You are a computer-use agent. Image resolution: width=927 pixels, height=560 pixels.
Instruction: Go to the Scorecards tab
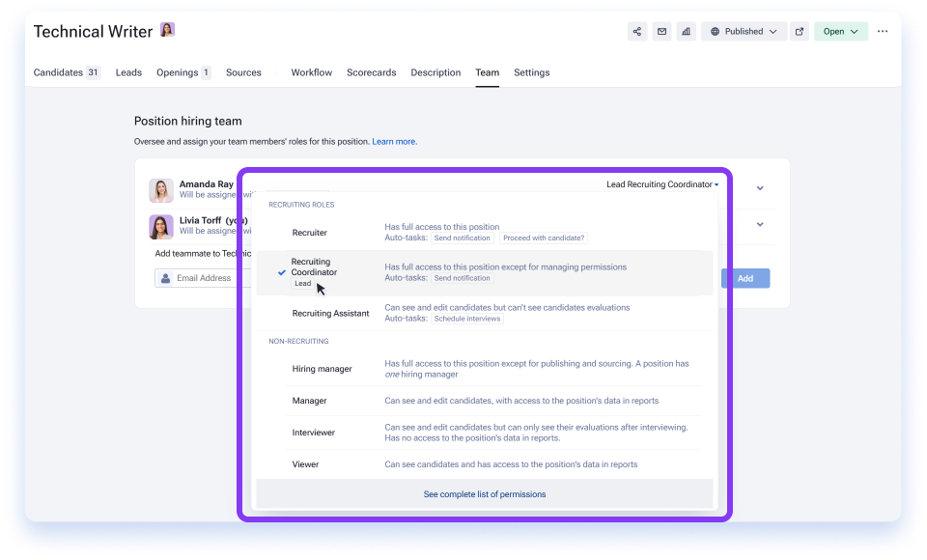click(371, 72)
